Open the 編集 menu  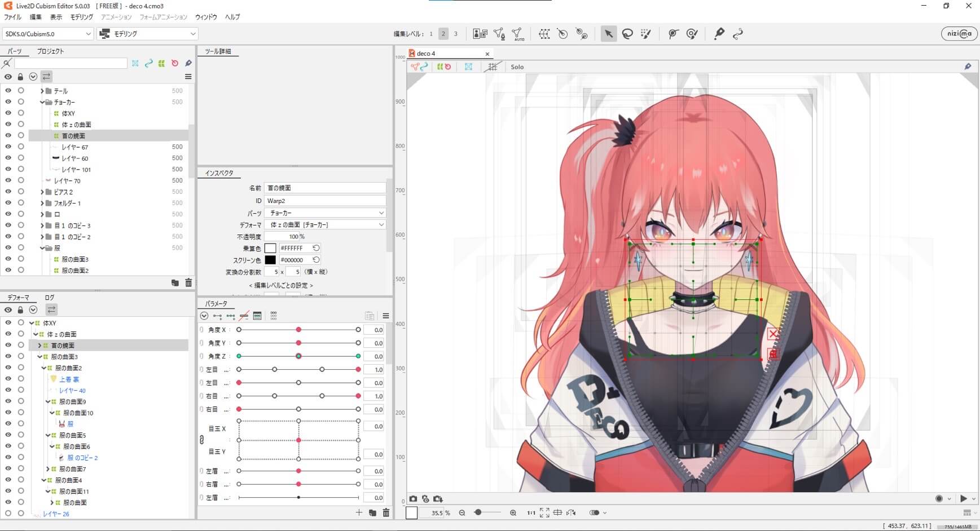tap(36, 17)
